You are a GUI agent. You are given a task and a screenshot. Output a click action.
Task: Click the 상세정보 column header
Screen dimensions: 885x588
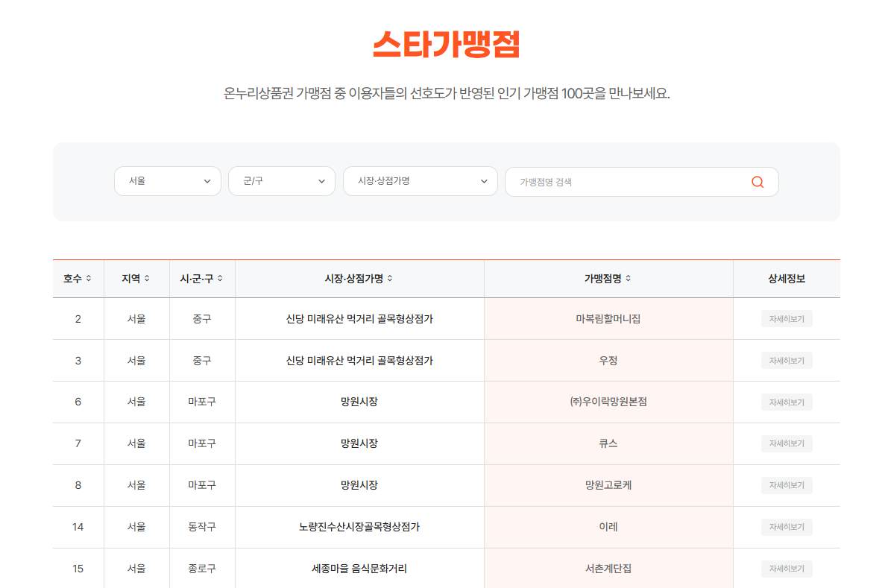[x=787, y=278]
